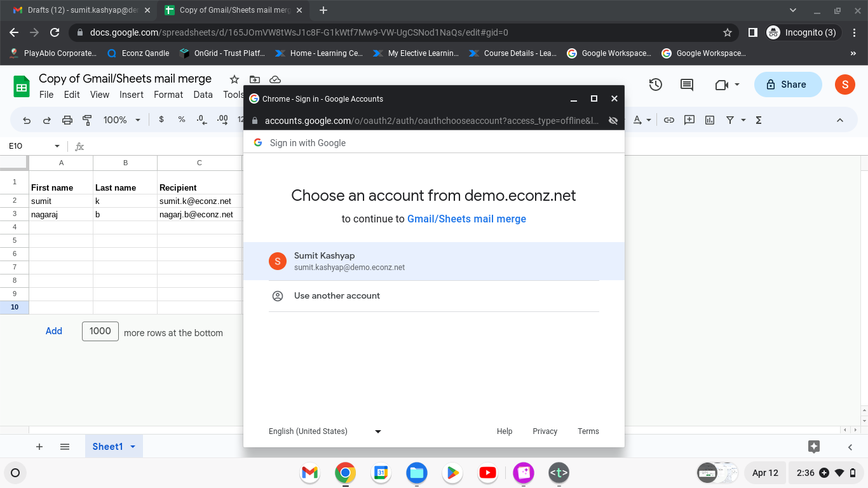Open the ChromeOS launcher circle

tap(16, 473)
